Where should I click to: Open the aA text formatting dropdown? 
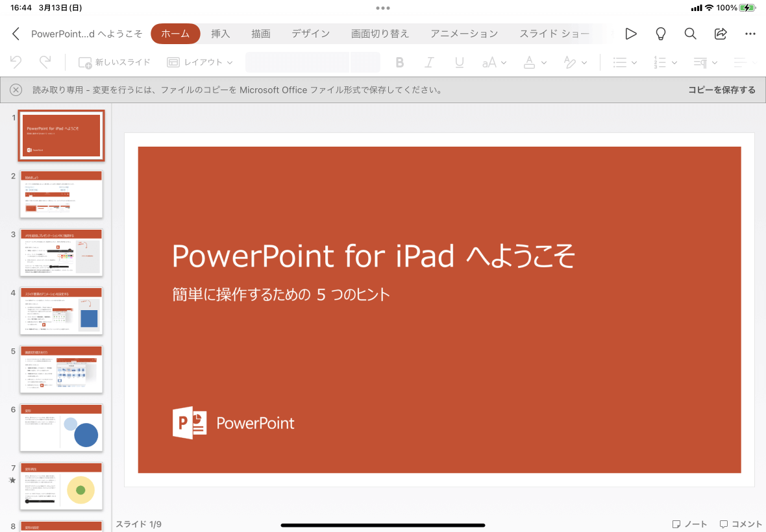pyautogui.click(x=494, y=62)
